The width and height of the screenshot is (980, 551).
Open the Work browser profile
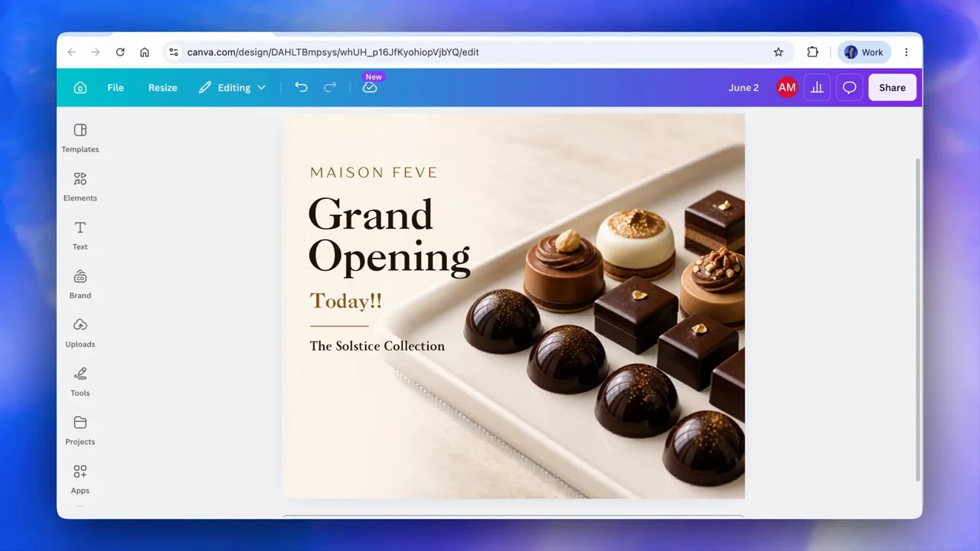click(864, 52)
